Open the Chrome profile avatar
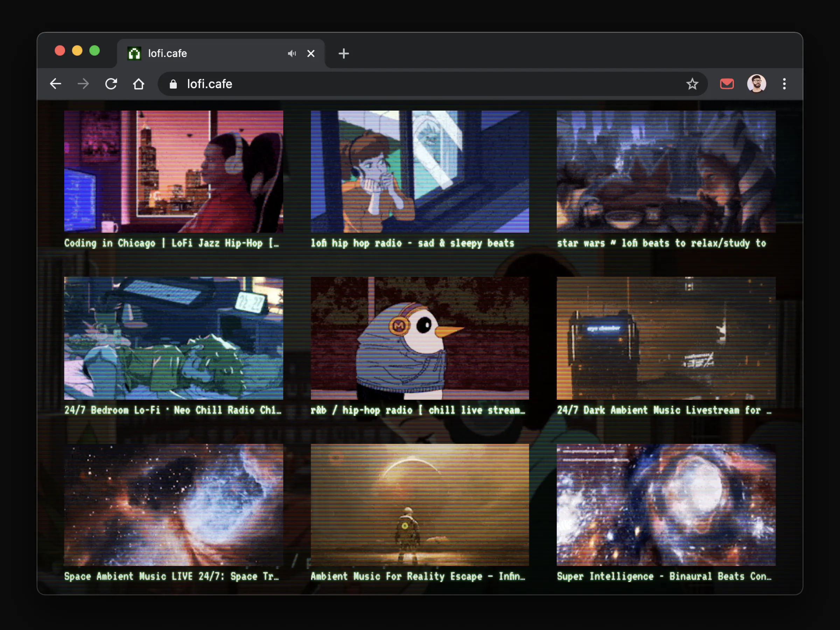Image resolution: width=840 pixels, height=630 pixels. coord(756,84)
